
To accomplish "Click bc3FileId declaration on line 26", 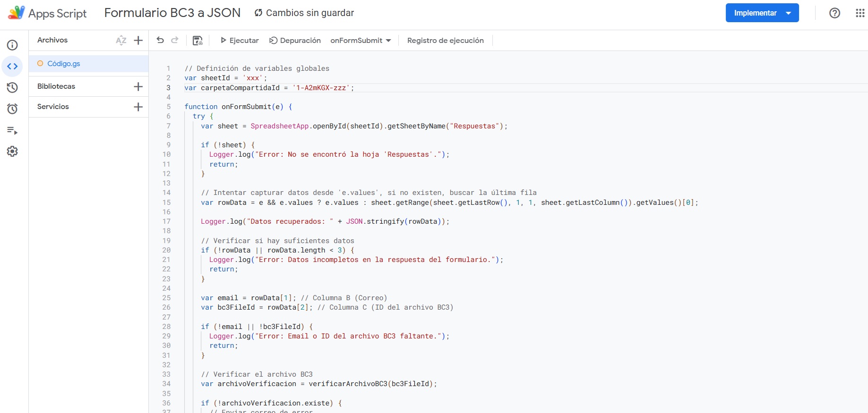I will click(236, 307).
